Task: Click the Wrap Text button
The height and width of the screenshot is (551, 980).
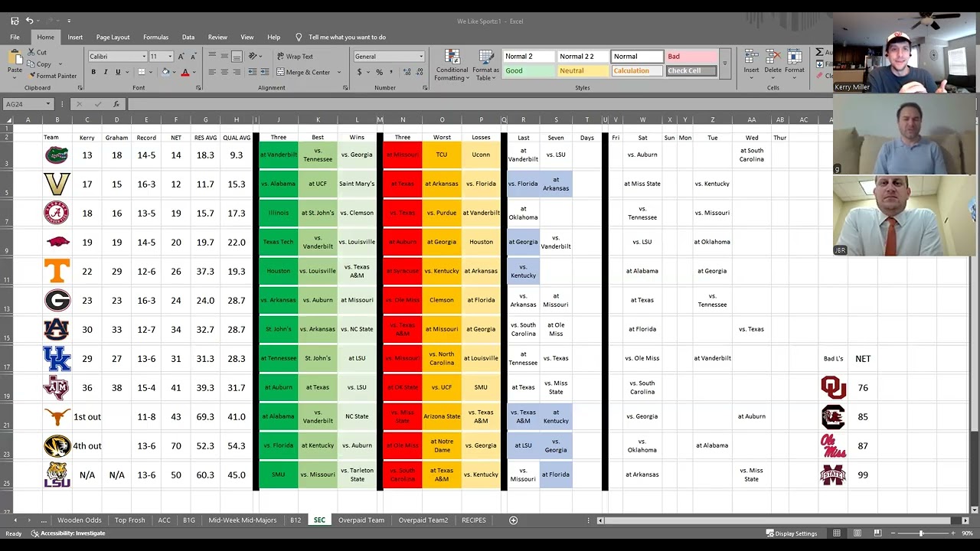Action: pos(295,56)
